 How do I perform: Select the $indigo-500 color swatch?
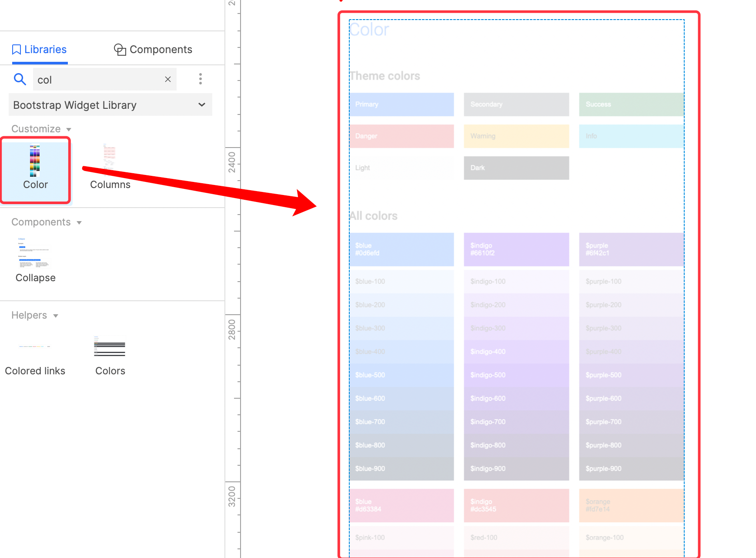click(x=516, y=375)
